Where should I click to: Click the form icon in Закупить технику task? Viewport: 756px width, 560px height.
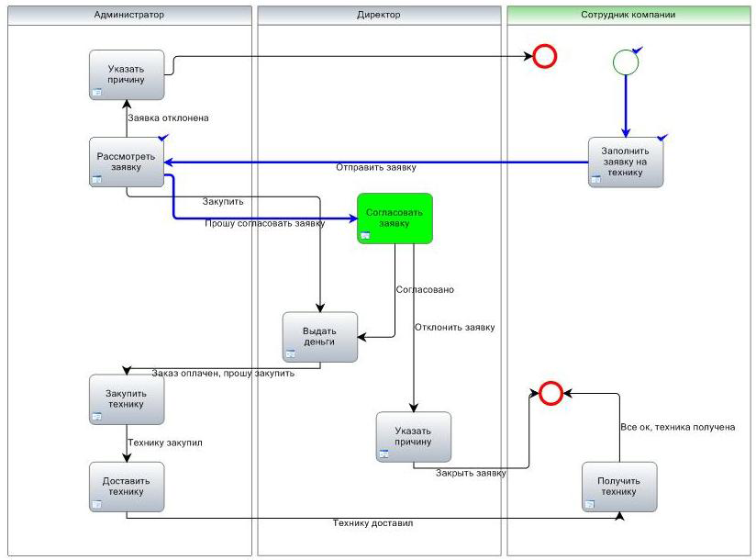click(x=97, y=416)
